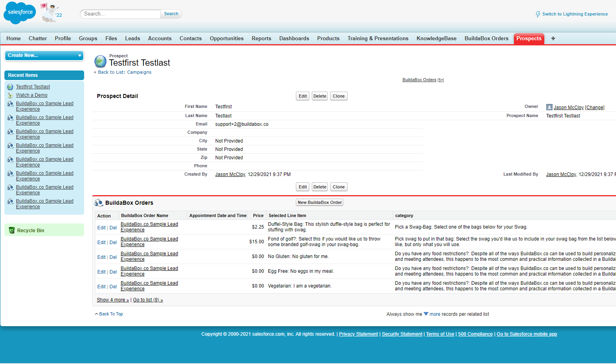Screen dimensions: 616x364
Task: Click the Back To Top arrow icon
Action: tap(96, 314)
